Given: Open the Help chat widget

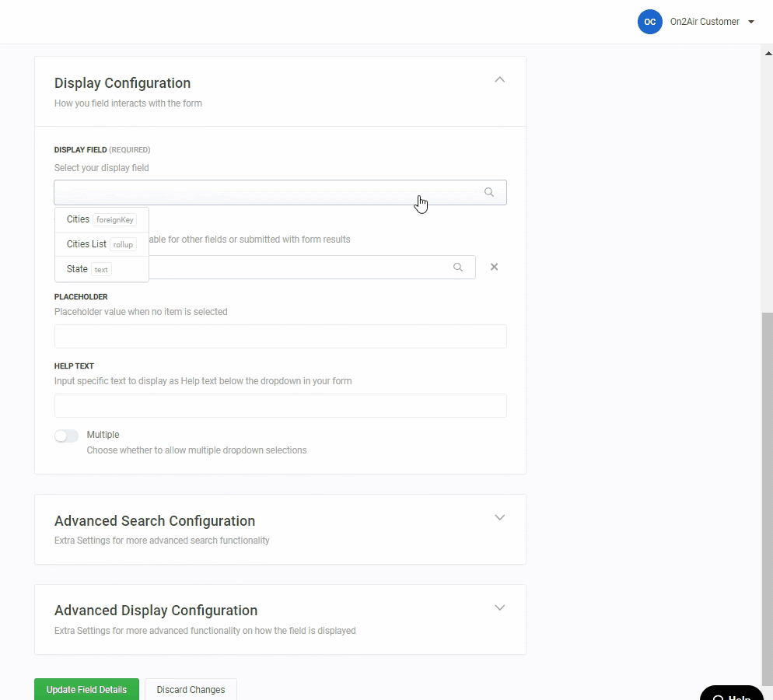Looking at the screenshot, I should (732, 694).
